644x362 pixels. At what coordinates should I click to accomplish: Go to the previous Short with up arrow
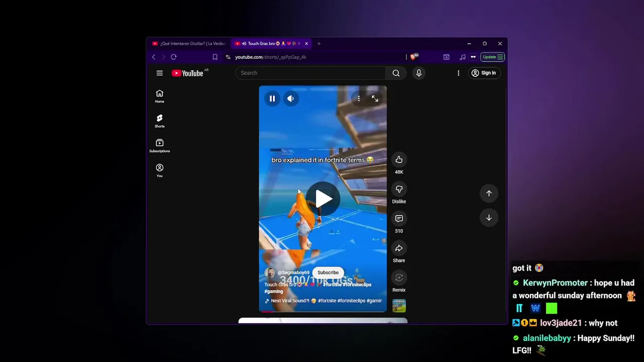click(489, 194)
